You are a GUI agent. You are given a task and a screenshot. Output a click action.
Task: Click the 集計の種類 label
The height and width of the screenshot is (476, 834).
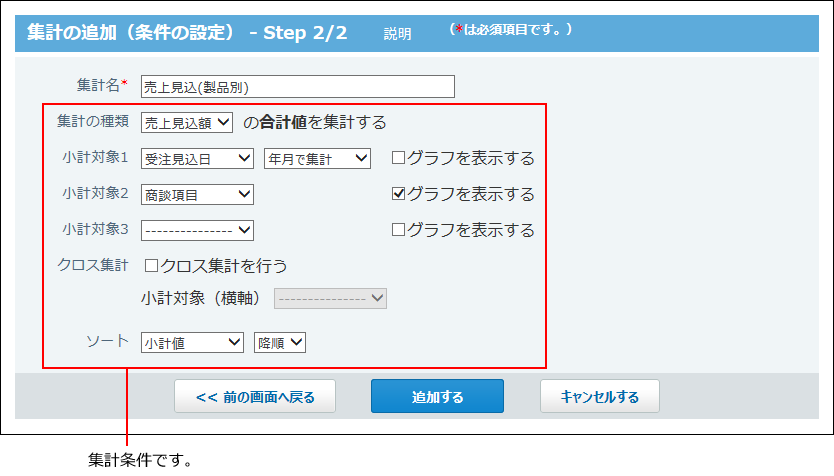93,122
